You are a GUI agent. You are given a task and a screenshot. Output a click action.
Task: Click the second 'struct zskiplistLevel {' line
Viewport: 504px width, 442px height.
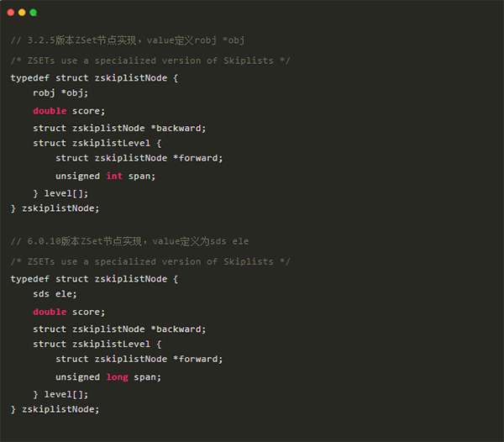[x=97, y=344]
